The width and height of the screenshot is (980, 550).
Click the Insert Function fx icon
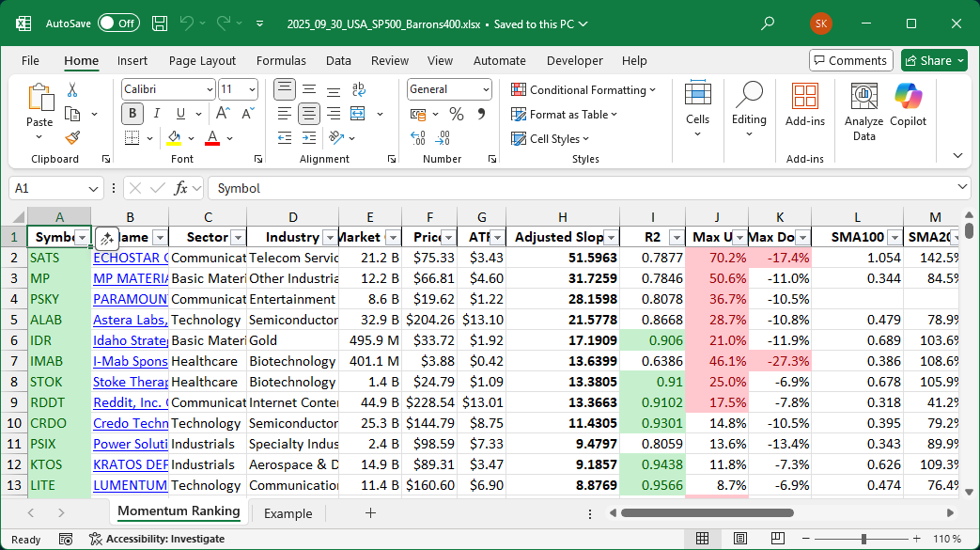point(182,188)
